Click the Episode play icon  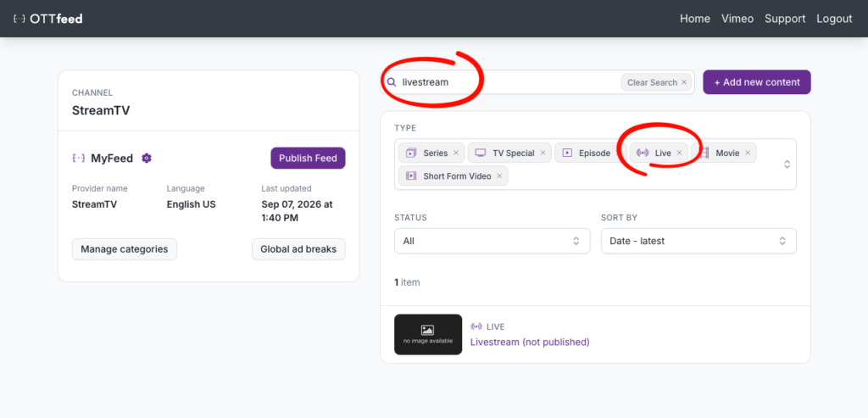(567, 153)
